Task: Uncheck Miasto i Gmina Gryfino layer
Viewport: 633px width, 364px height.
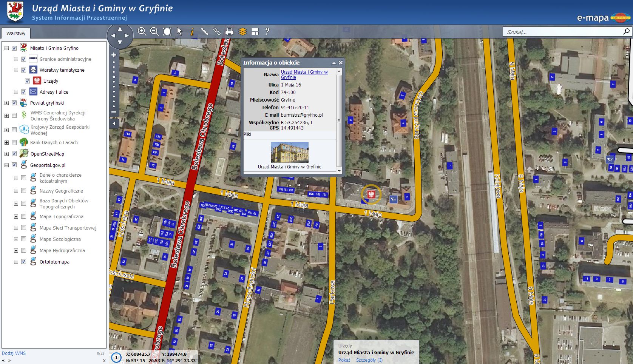Action: (14, 48)
